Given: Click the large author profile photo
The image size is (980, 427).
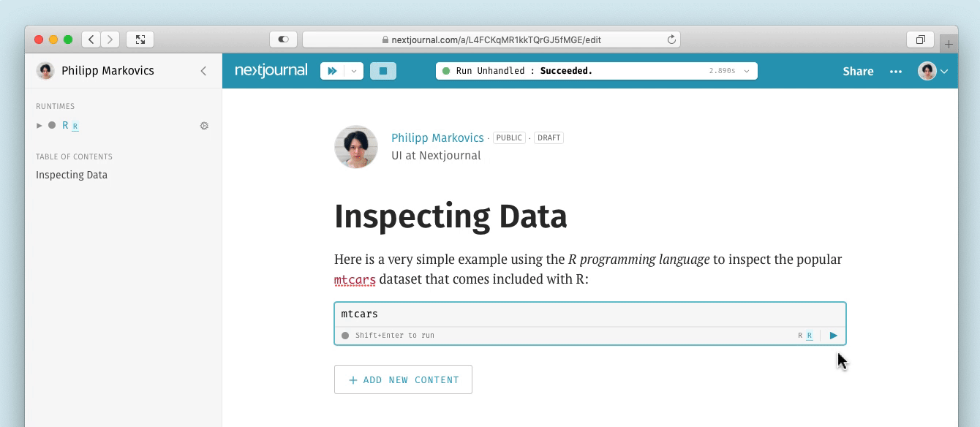Looking at the screenshot, I should (356, 147).
